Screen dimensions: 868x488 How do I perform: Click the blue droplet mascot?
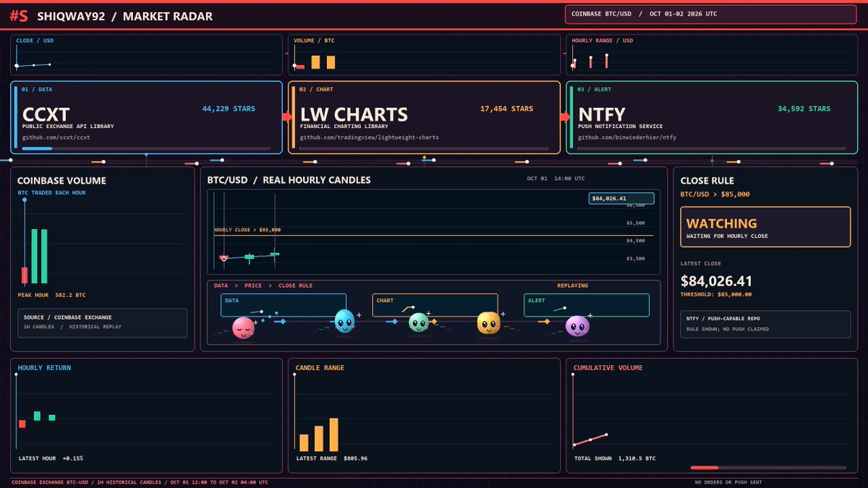(x=345, y=321)
